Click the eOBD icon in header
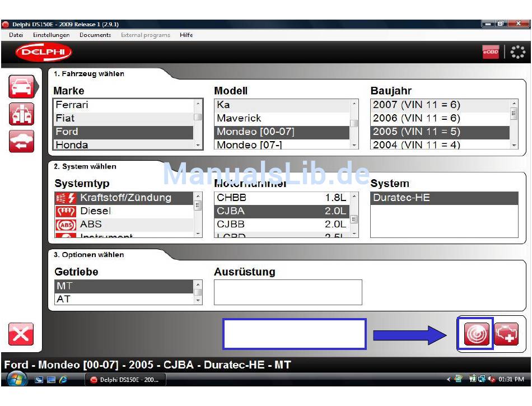The width and height of the screenshot is (532, 406). [x=491, y=52]
